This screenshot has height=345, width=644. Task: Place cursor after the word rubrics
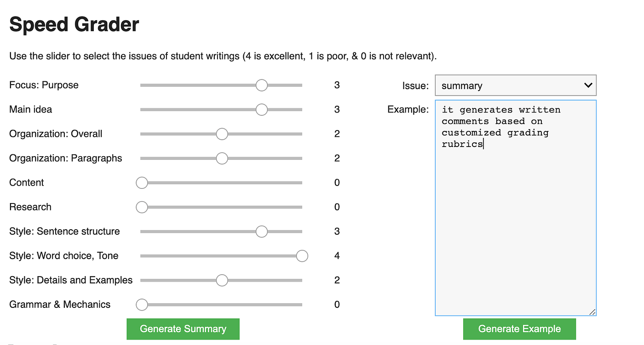click(483, 144)
